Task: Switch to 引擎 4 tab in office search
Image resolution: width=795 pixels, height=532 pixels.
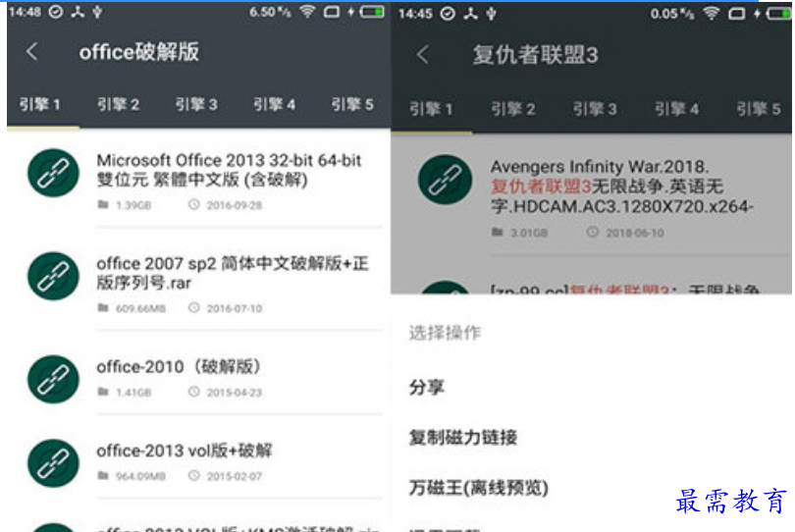Action: click(274, 105)
